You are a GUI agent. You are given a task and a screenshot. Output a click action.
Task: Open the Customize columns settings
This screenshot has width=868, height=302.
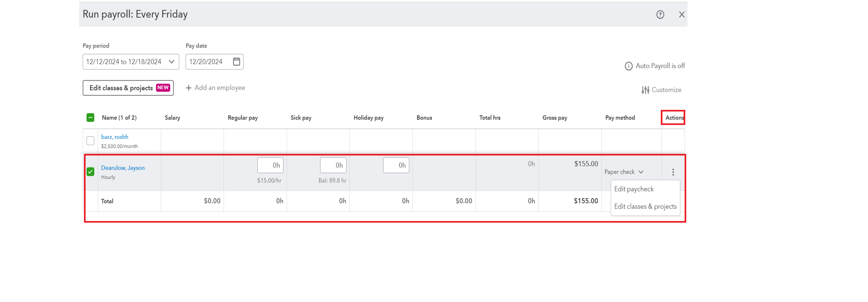[x=661, y=90]
